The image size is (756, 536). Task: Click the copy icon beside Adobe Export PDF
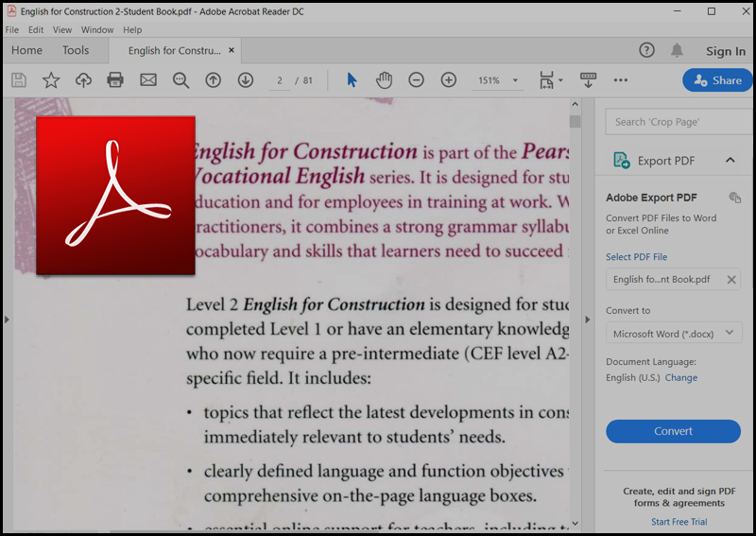[x=735, y=198]
